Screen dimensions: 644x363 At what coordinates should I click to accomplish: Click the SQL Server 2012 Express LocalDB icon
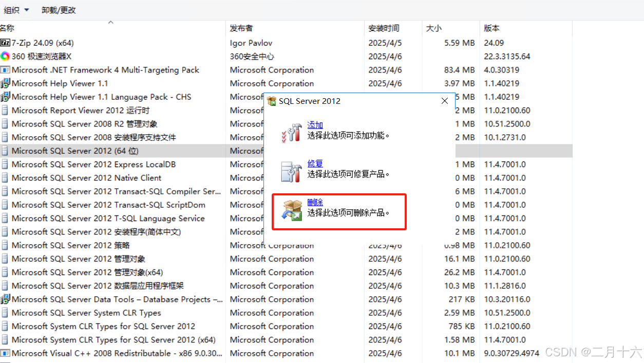(5, 164)
